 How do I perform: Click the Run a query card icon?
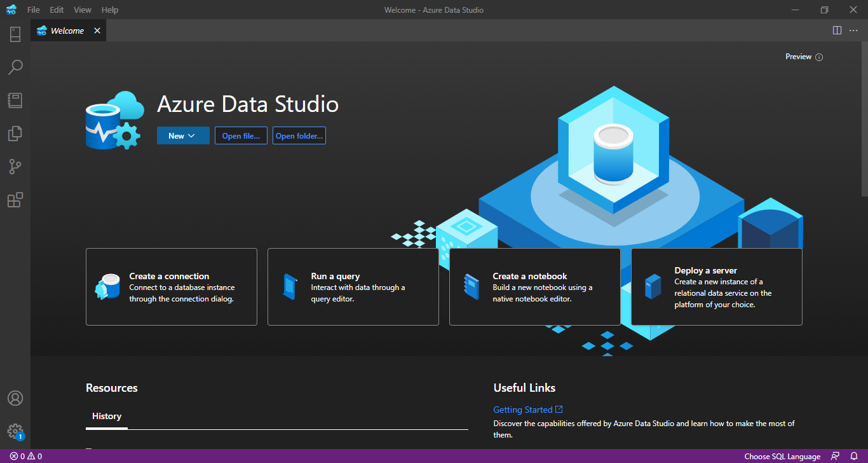290,287
